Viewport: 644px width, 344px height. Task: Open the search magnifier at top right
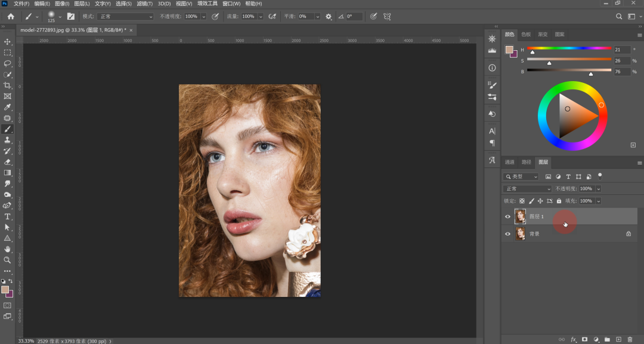pyautogui.click(x=619, y=17)
